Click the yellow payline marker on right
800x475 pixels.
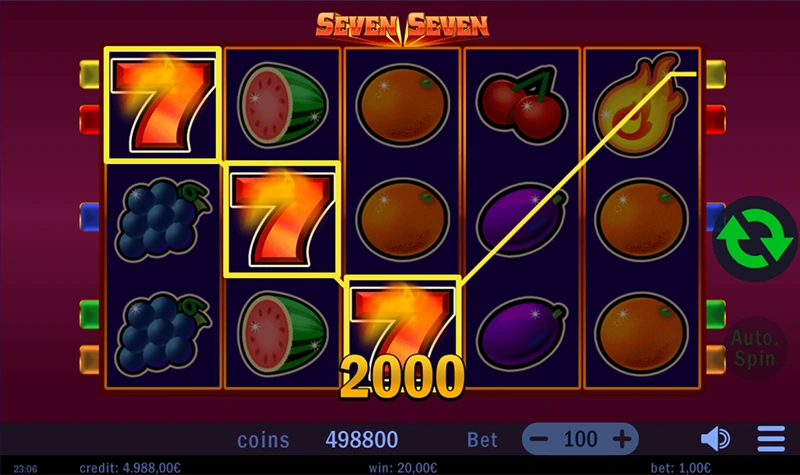716,74
